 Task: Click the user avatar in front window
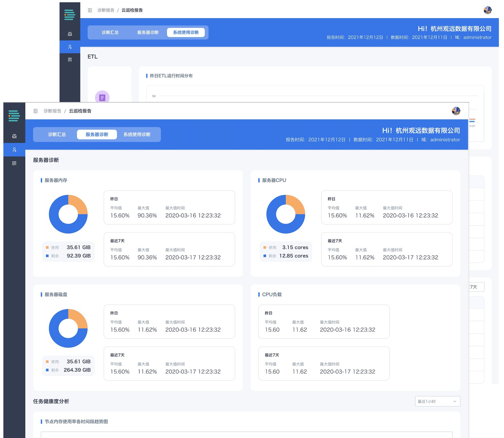point(456,111)
